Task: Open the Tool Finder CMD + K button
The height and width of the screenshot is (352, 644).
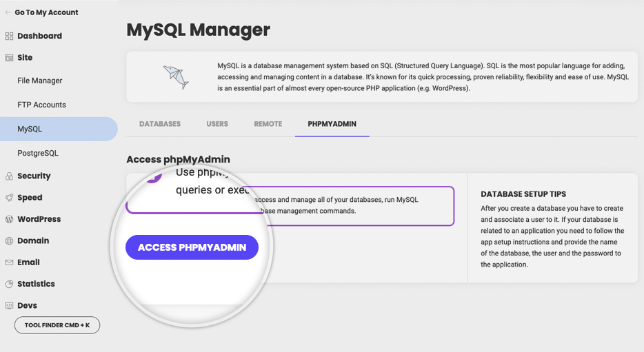Action: (x=57, y=325)
